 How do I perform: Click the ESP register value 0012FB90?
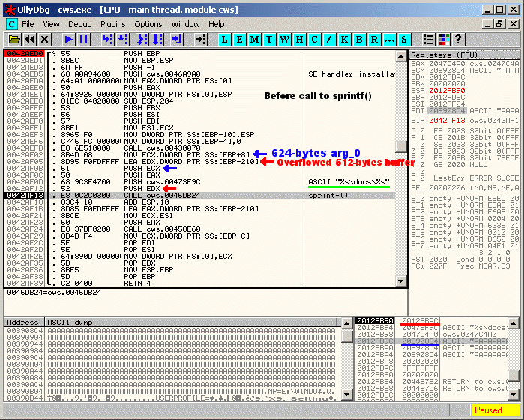click(x=447, y=90)
